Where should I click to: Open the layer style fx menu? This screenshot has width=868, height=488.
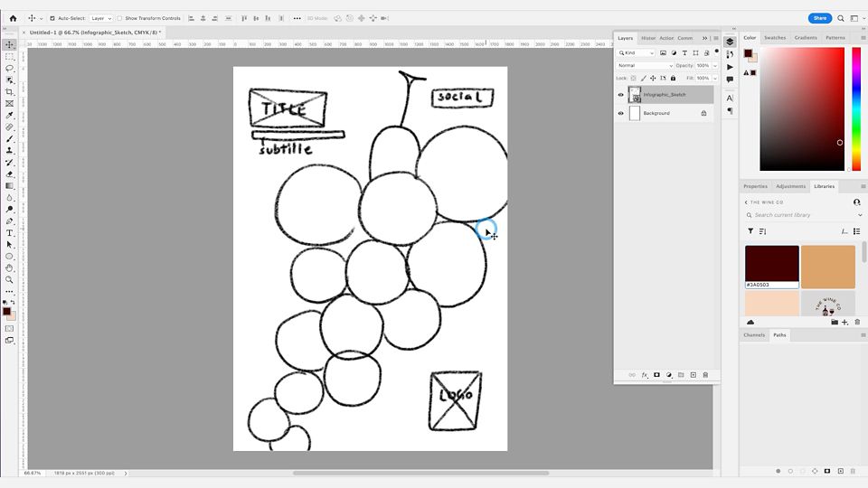pyautogui.click(x=645, y=375)
